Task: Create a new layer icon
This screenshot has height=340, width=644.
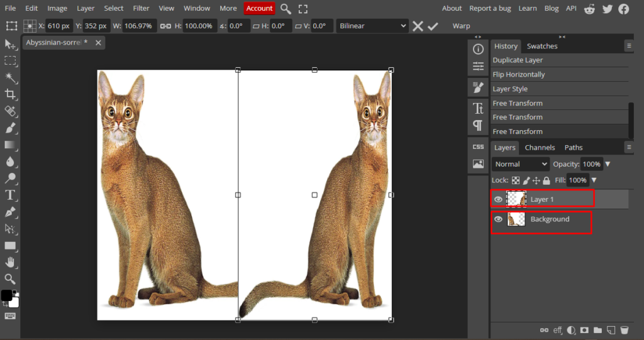Action: pos(611,330)
